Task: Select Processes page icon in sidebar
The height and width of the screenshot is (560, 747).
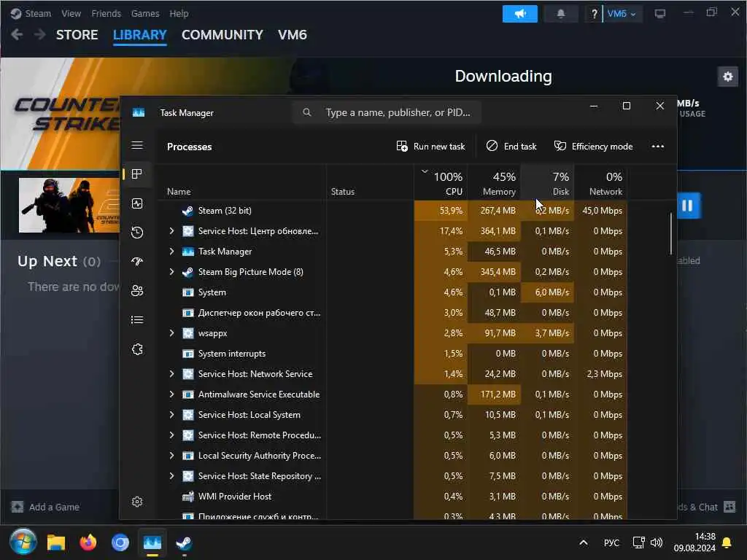Action: pos(137,174)
